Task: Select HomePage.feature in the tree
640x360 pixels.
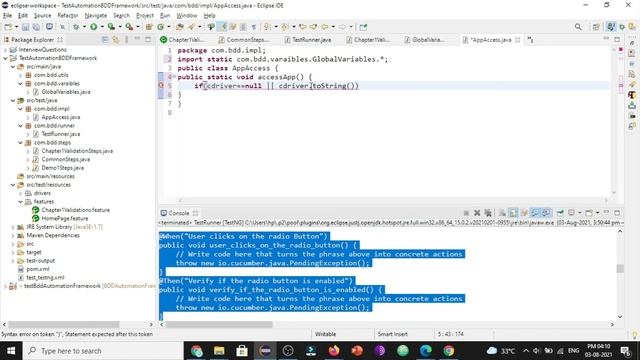Action: pyautogui.click(x=64, y=218)
